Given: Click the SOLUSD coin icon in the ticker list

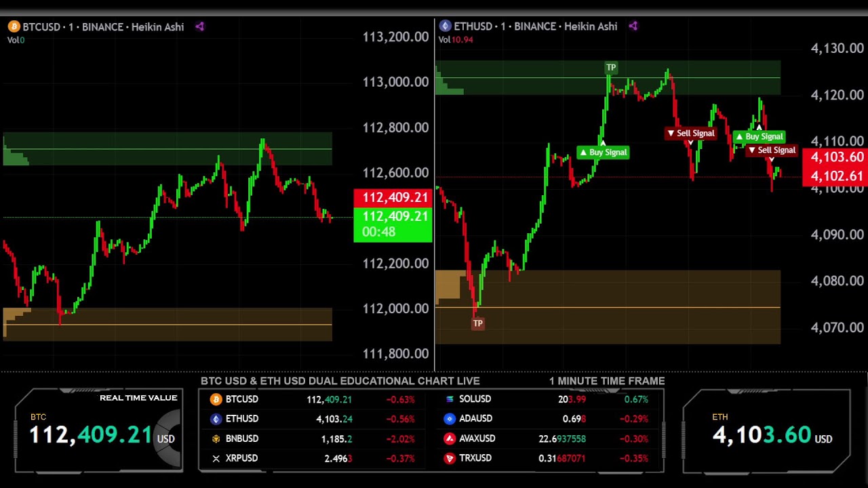Looking at the screenshot, I should 449,399.
